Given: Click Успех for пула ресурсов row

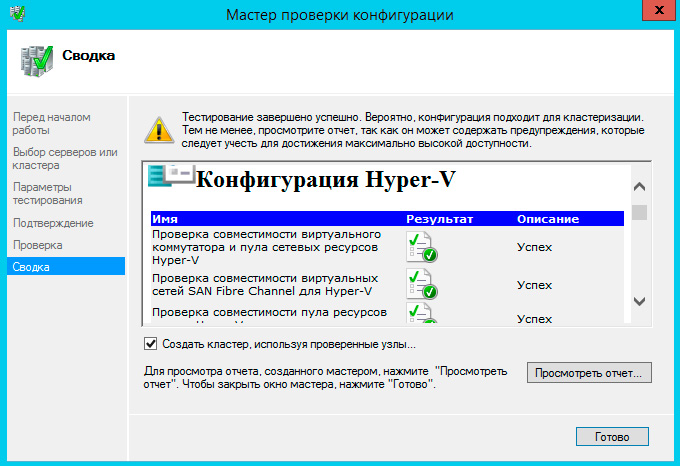Looking at the screenshot, I should (x=534, y=318).
